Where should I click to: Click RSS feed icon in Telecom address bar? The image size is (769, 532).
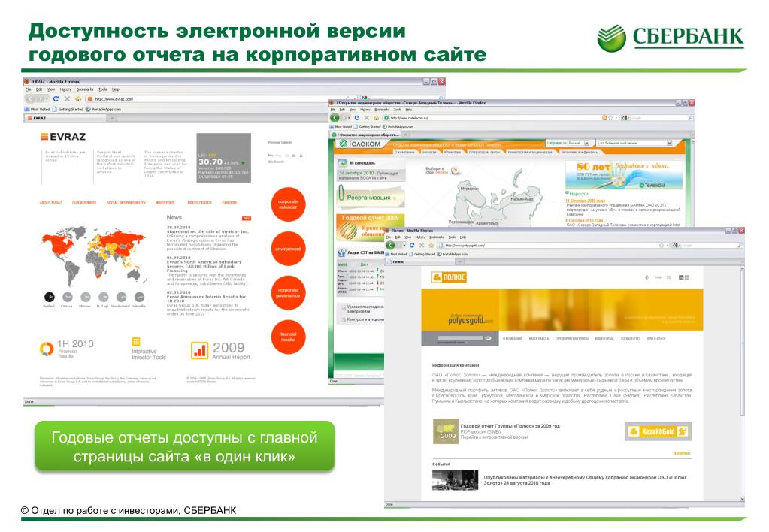604,118
